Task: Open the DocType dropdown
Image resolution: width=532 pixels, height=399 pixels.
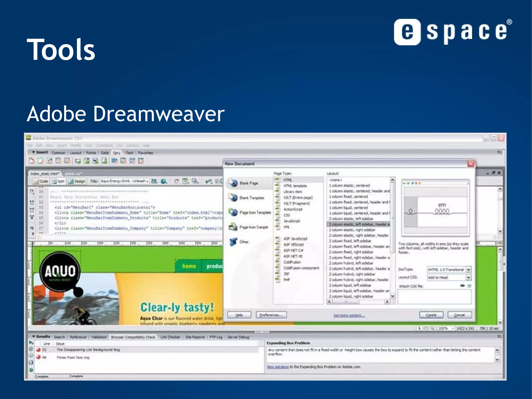Action: [468, 270]
